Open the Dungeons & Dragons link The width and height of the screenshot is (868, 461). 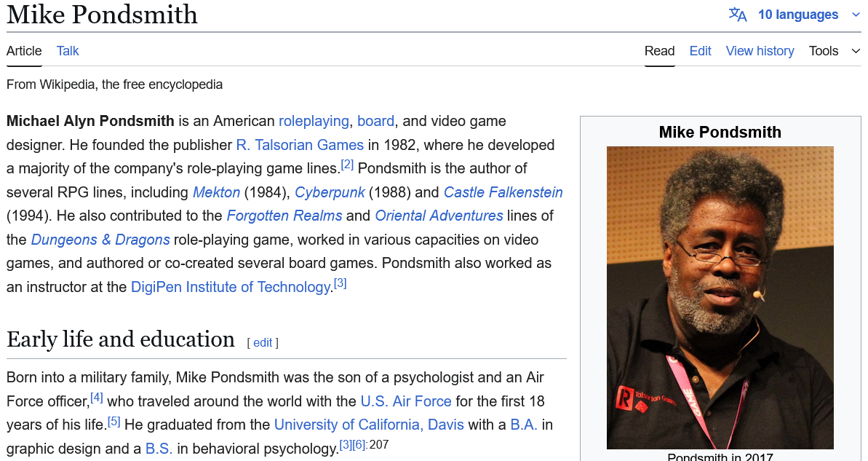point(100,240)
